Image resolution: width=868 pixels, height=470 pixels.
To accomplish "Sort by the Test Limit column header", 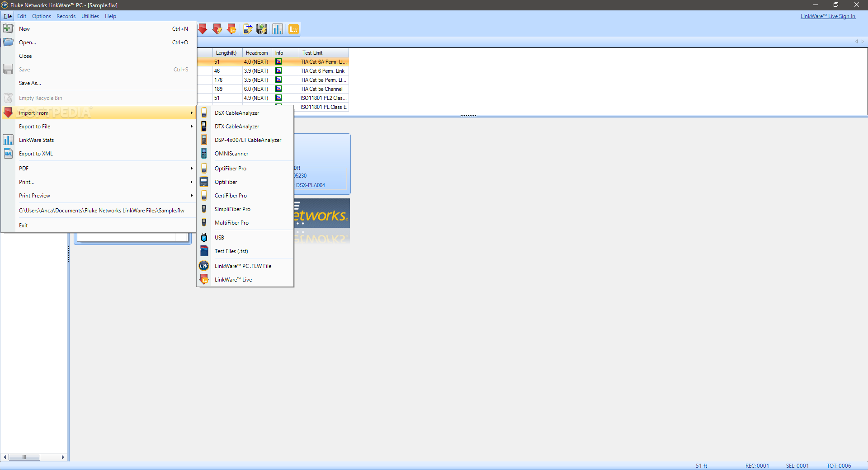I will (x=324, y=53).
